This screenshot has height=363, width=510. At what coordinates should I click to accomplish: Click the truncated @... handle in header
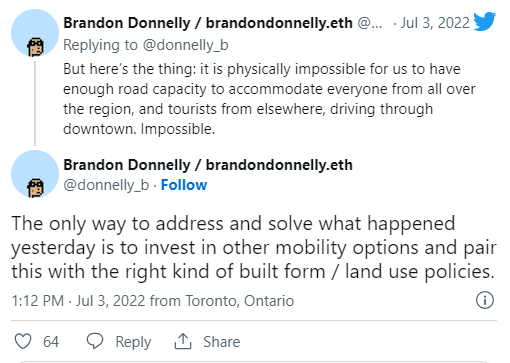click(x=370, y=23)
